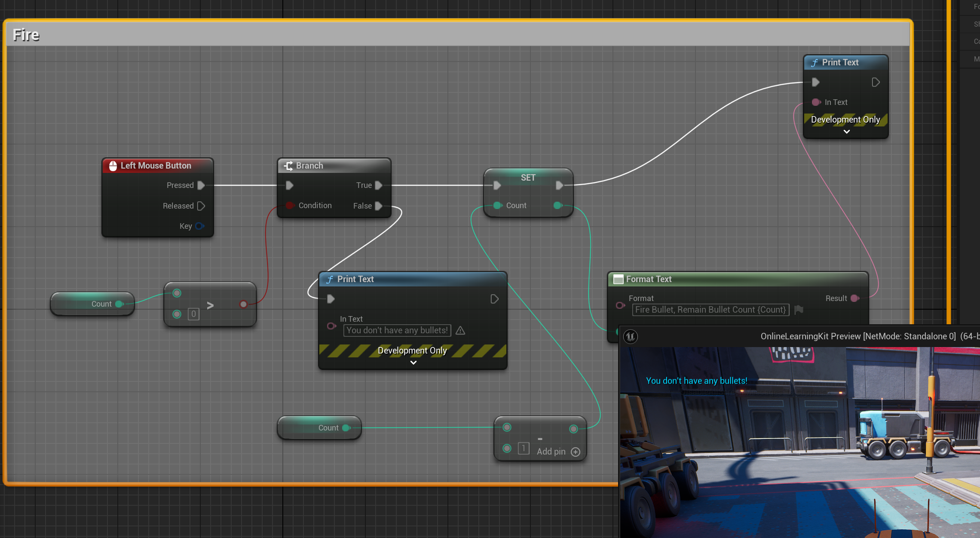The height and width of the screenshot is (538, 980).
Task: Click the Key output pin on mouse node
Action: tap(199, 226)
